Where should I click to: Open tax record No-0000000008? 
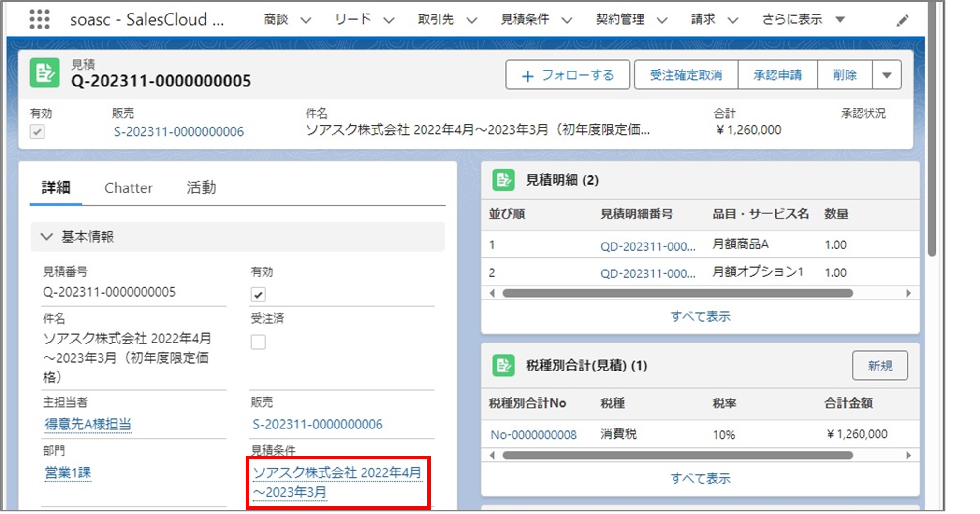pos(533,435)
